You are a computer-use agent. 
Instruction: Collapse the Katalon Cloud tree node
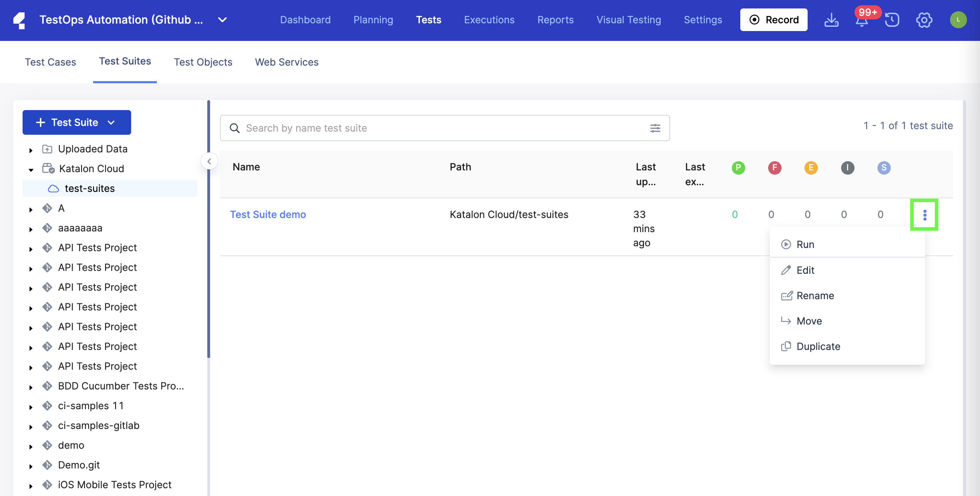tap(31, 170)
